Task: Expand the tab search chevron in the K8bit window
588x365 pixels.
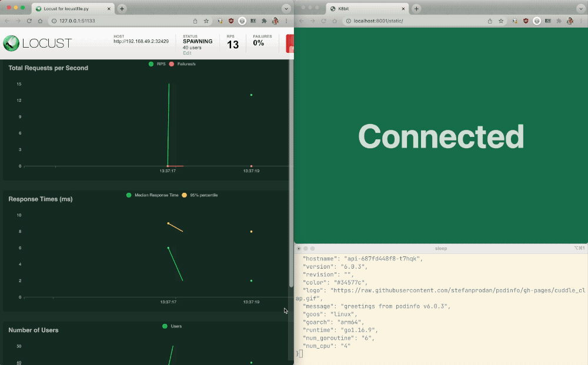Action: point(580,9)
